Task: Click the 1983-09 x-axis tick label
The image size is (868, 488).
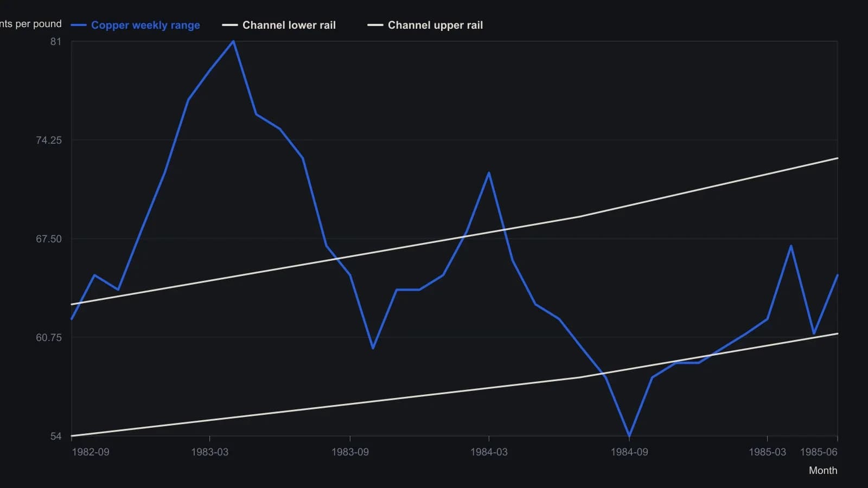Action: [x=350, y=452]
